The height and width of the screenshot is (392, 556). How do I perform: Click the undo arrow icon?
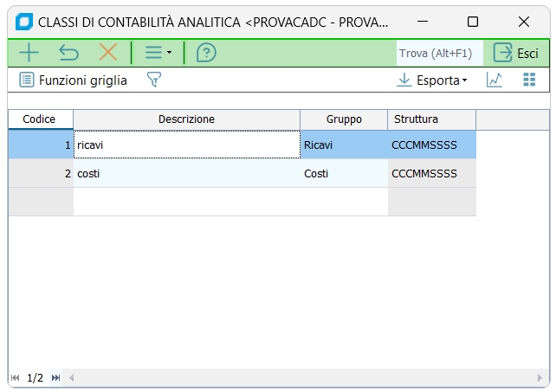click(x=68, y=53)
